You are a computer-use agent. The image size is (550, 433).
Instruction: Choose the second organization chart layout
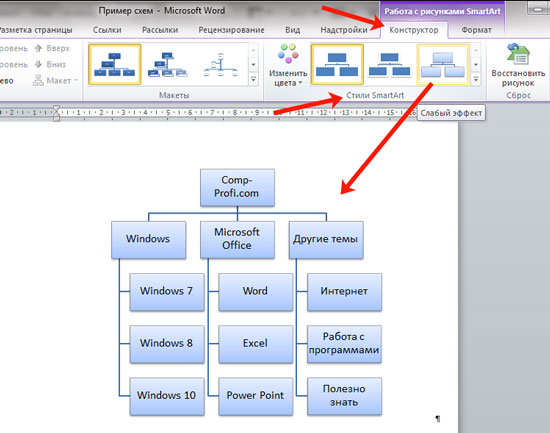tap(167, 64)
